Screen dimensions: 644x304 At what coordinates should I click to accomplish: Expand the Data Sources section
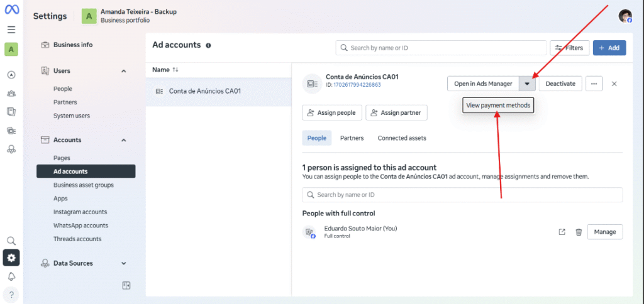point(123,263)
